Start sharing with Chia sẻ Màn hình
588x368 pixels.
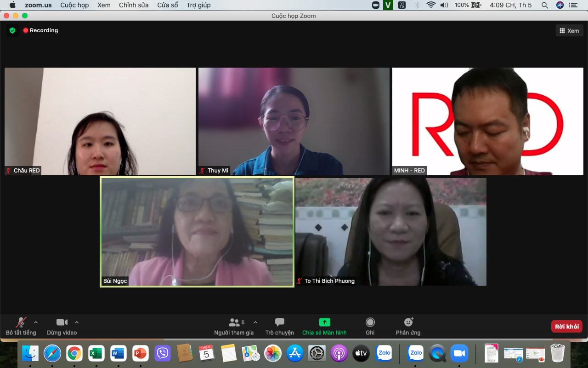(324, 326)
